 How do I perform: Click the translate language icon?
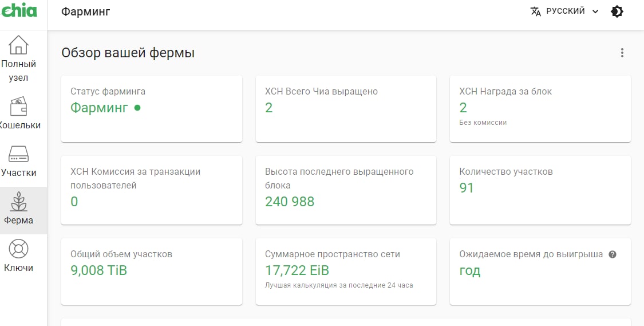point(536,11)
